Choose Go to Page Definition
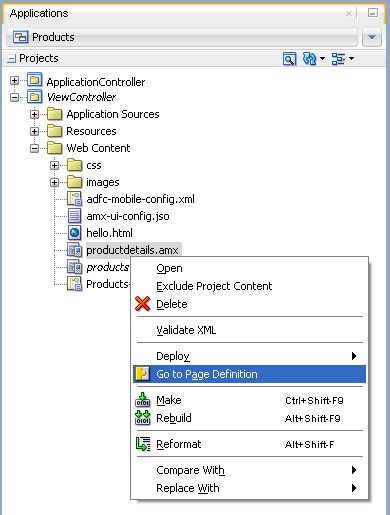This screenshot has width=390, height=515. (x=249, y=374)
